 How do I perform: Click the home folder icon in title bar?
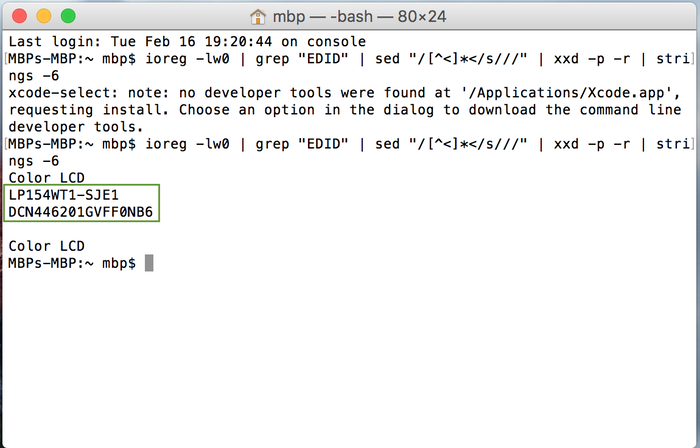pyautogui.click(x=258, y=17)
